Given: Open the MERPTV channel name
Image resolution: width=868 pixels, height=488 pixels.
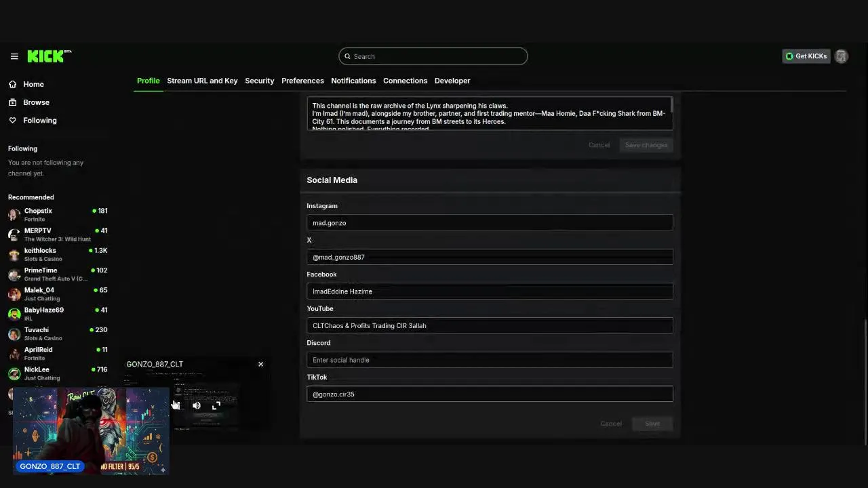Looking at the screenshot, I should click(x=37, y=230).
